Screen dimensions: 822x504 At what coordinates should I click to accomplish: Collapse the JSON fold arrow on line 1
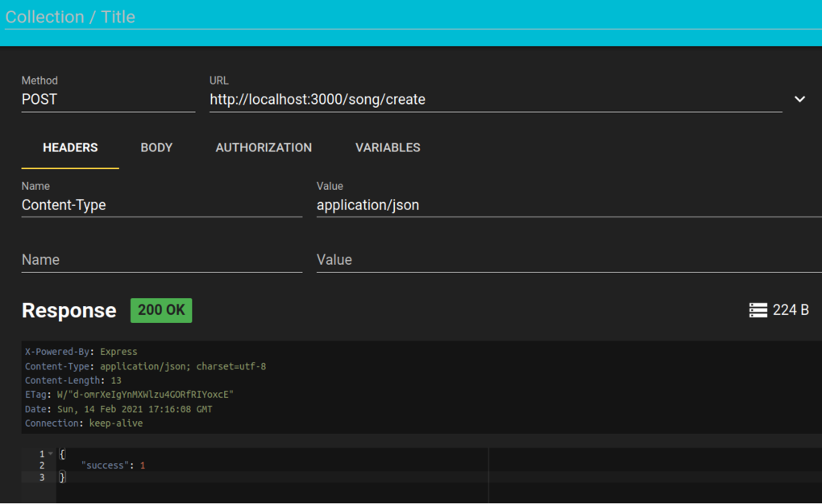point(50,454)
